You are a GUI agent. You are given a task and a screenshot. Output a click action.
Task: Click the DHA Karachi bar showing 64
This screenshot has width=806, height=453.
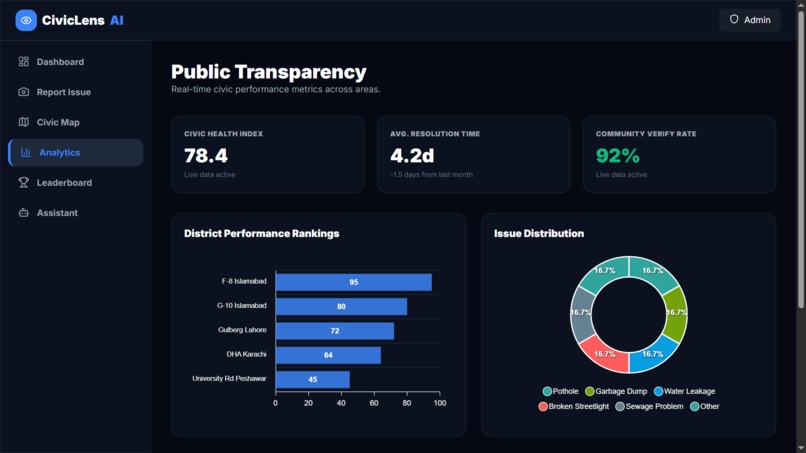328,355
